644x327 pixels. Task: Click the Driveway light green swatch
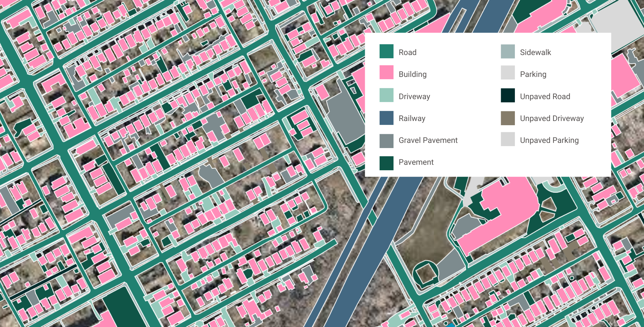386,95
